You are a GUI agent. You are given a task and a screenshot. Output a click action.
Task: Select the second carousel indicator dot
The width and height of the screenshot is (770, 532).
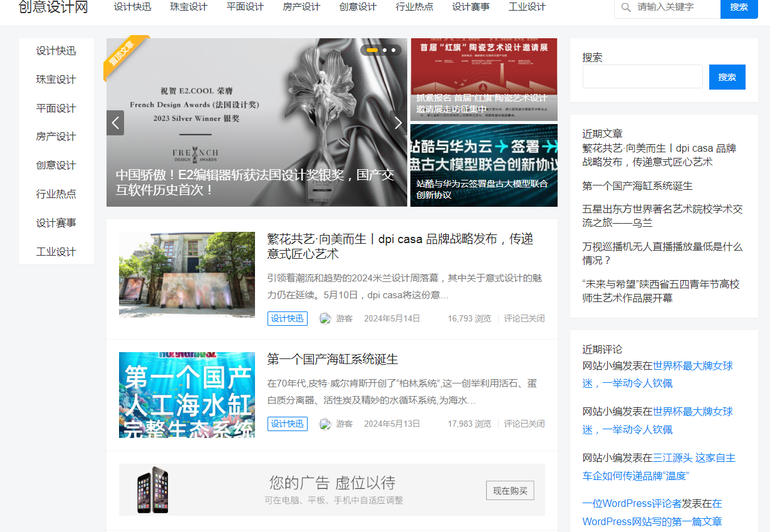point(385,50)
